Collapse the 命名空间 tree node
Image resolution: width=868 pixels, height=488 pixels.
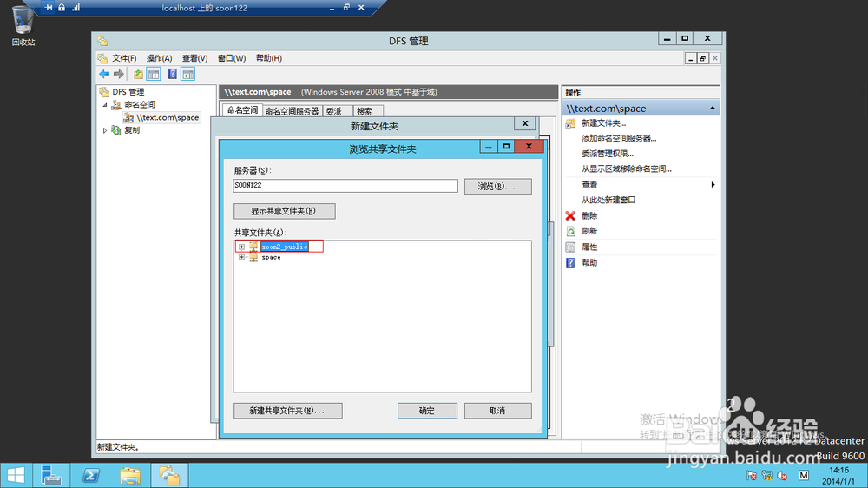pos(105,105)
